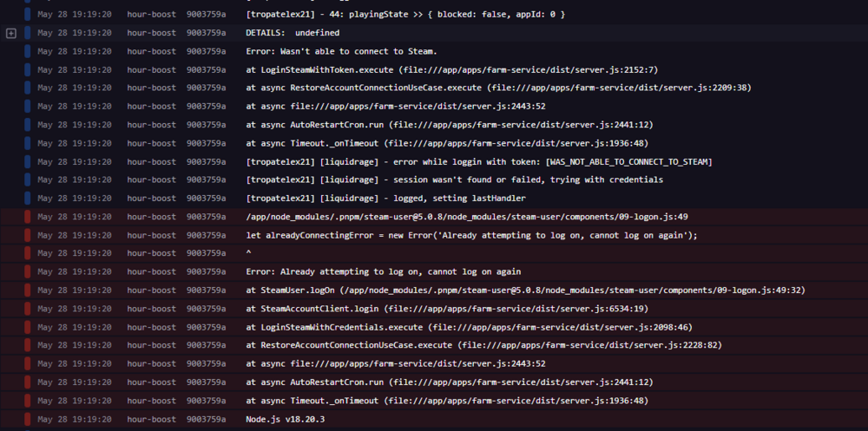Click the blue bar beside the playingState log line
The width and height of the screenshot is (868, 431).
[x=28, y=15]
